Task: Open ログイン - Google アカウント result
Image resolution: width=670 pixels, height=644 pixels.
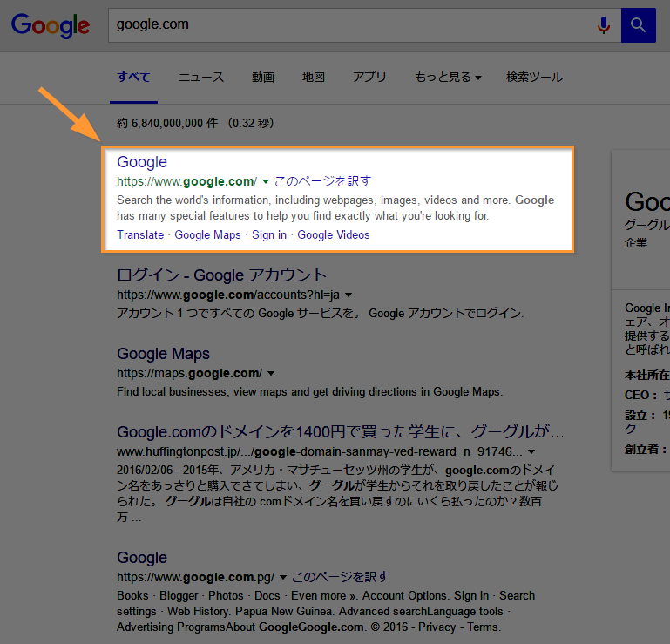Action: point(222,275)
